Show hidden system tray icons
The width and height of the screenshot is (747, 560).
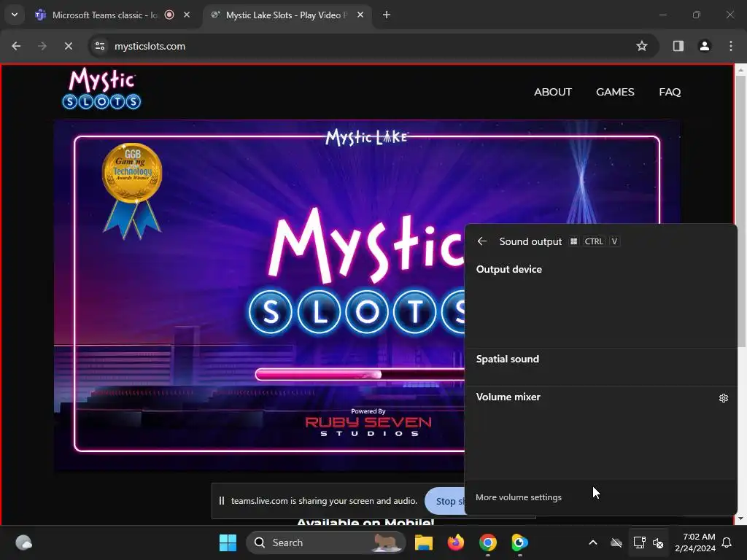(592, 542)
